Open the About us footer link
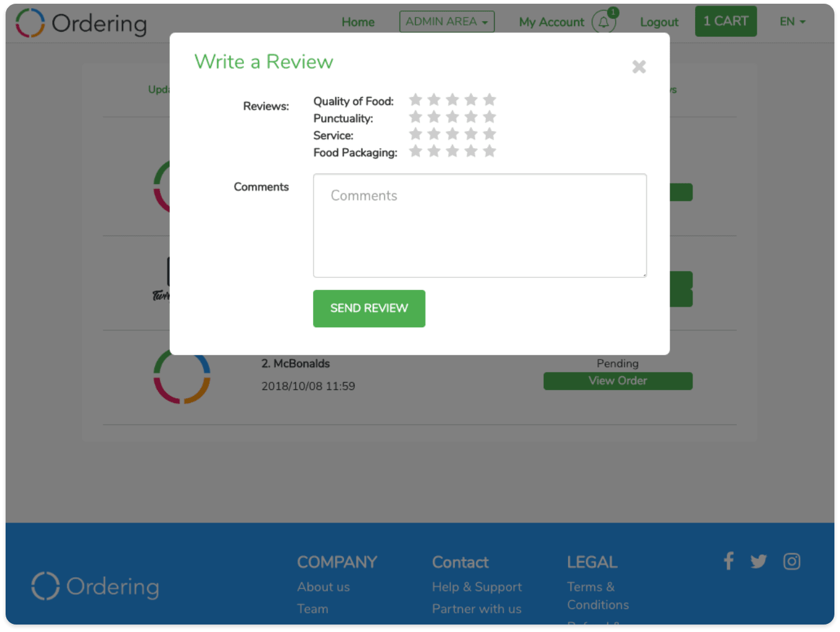840x632 pixels. [324, 587]
